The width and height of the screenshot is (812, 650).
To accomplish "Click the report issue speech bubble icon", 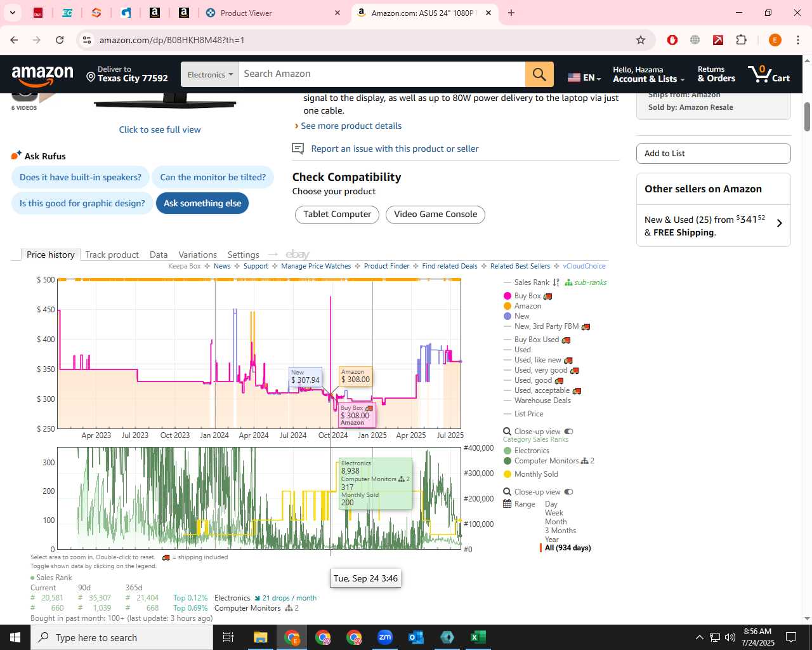I will 298,149.
